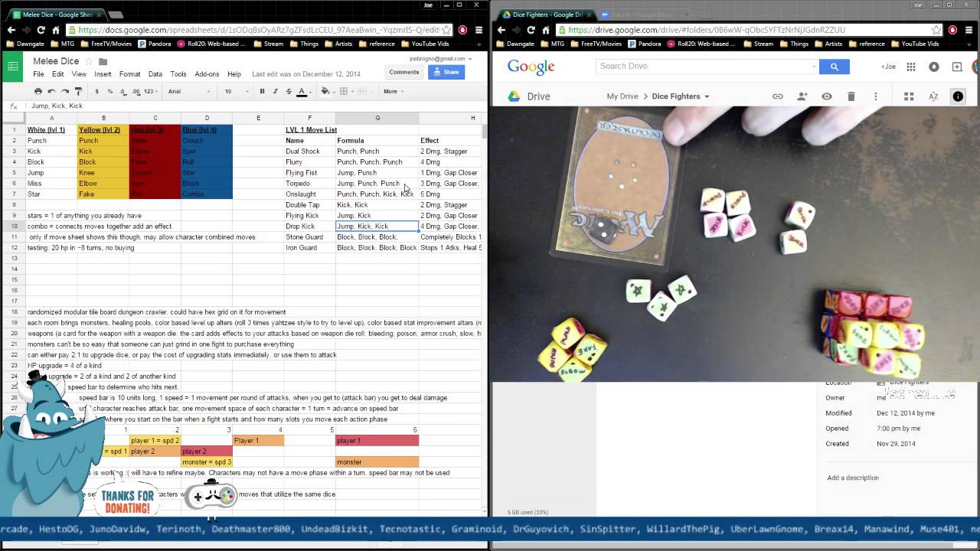The height and width of the screenshot is (551, 980).
Task: Click row 10 header in spreadsheet
Action: (x=14, y=226)
